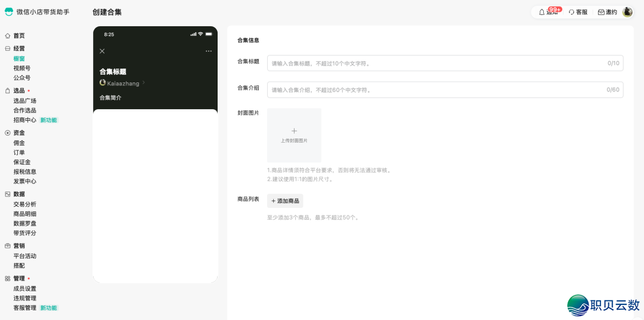Viewport: 644px width, 320px height.
Task: Open the 邀约 envelope icon
Action: (x=601, y=13)
